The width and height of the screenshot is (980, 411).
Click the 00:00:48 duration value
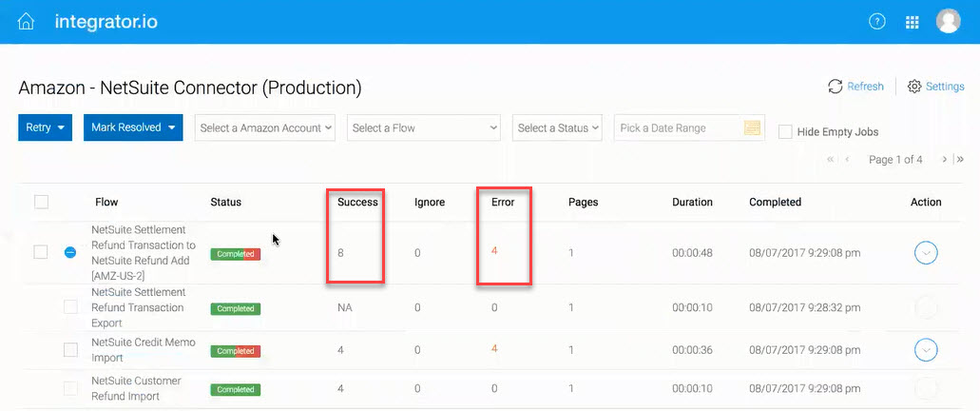click(693, 253)
